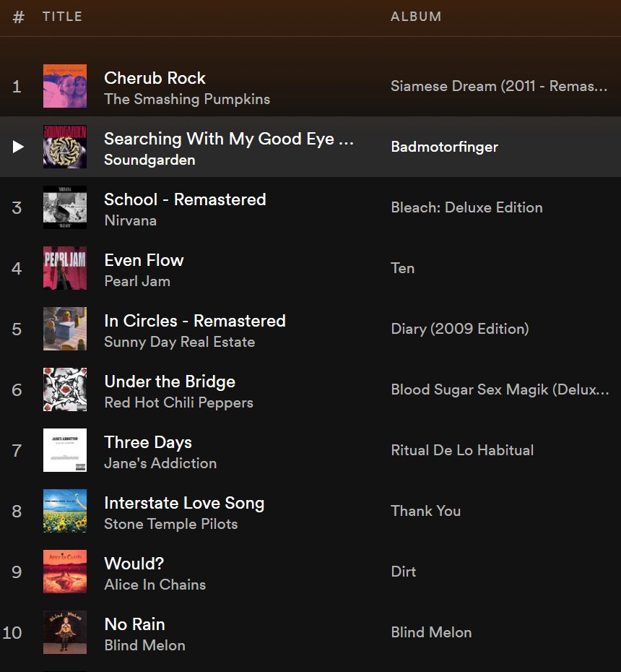
Task: Open Stone Temple Pilots artist link
Action: point(171,524)
